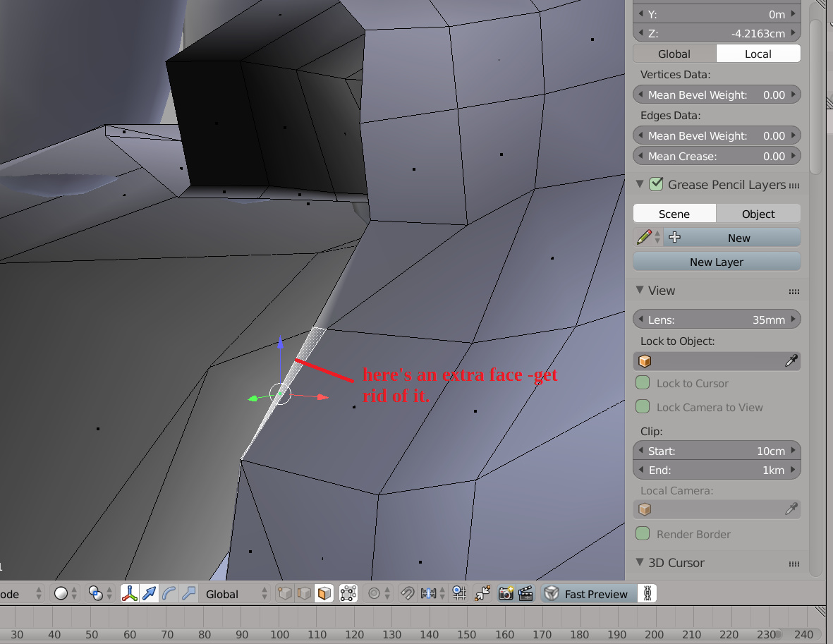Image resolution: width=833 pixels, height=644 pixels.
Task: Select the Object grease pencil source
Action: (758, 214)
